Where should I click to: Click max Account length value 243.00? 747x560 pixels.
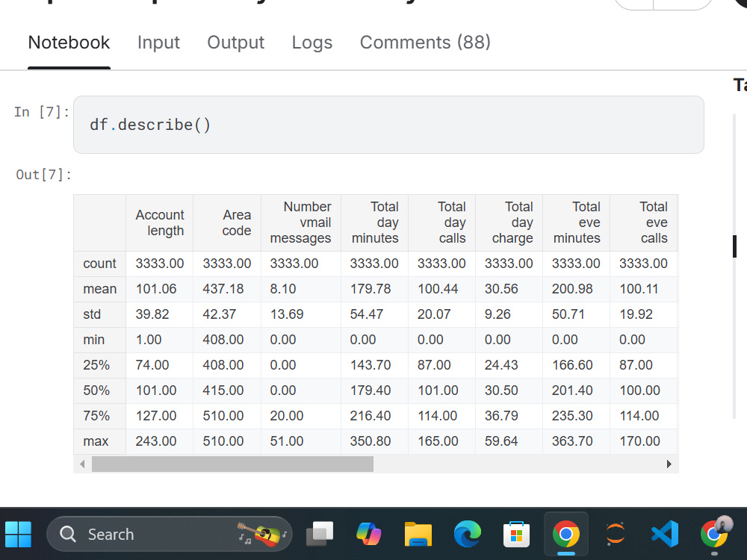coord(156,441)
